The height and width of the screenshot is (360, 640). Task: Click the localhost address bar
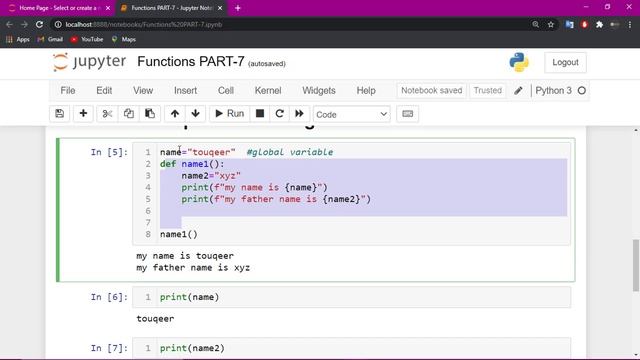(x=286, y=24)
